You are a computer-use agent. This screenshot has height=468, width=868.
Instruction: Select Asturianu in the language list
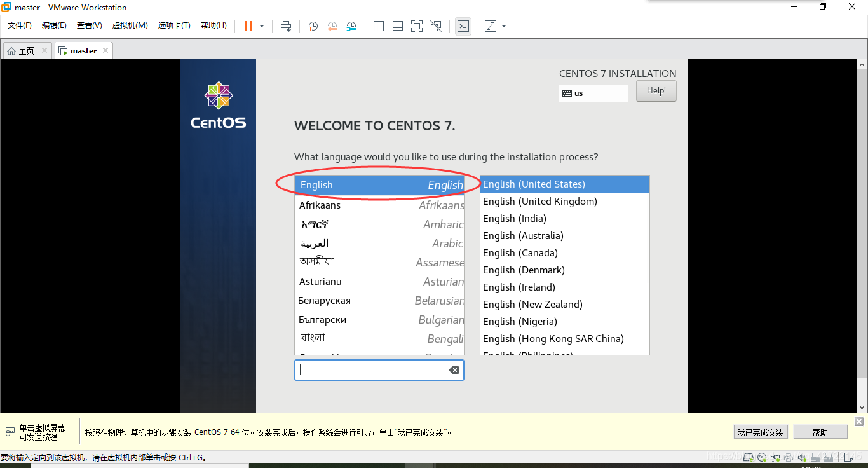(x=379, y=282)
